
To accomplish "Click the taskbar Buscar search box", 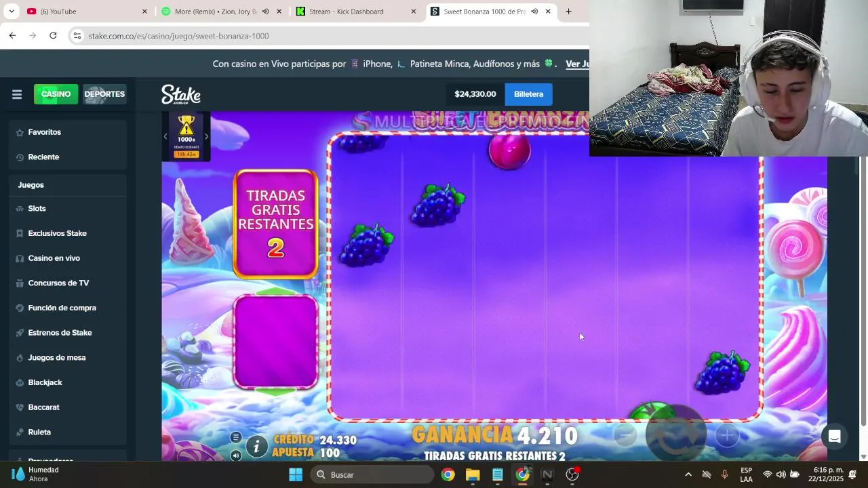I will coord(372,474).
